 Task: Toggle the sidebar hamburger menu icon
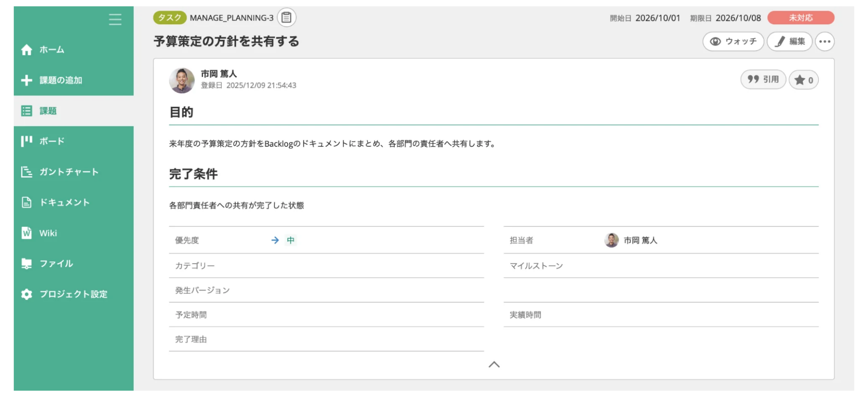pos(115,19)
